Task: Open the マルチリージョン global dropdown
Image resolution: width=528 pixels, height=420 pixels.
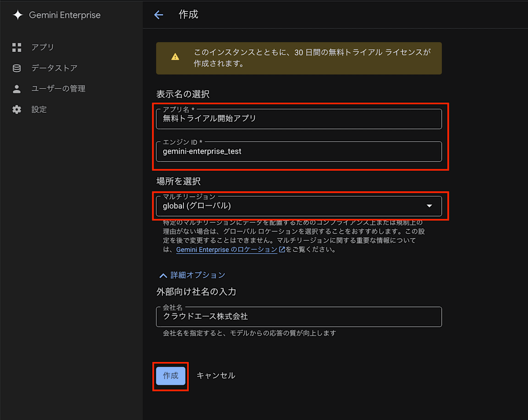Action: click(x=299, y=206)
